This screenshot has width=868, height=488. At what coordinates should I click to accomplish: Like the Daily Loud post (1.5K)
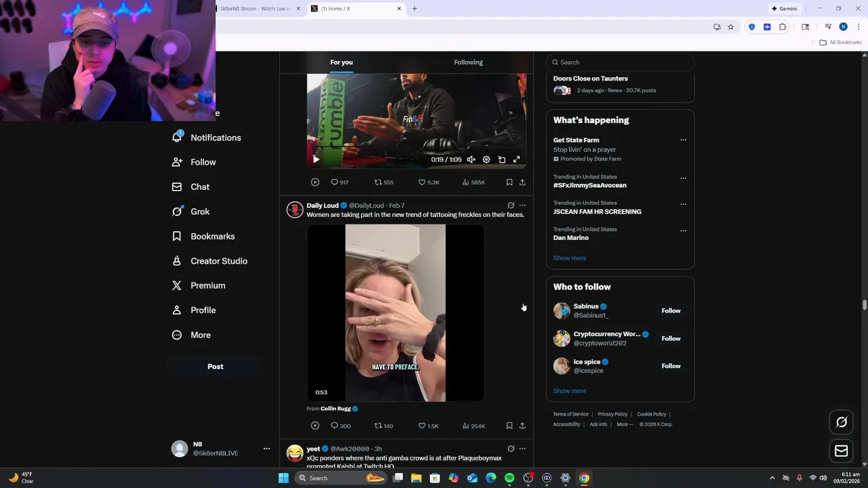tap(429, 426)
